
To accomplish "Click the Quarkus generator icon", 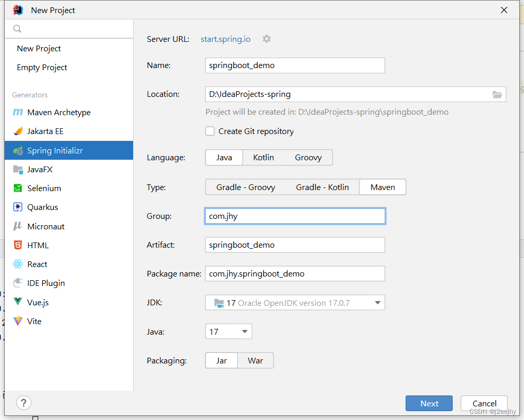I will click(x=18, y=207).
